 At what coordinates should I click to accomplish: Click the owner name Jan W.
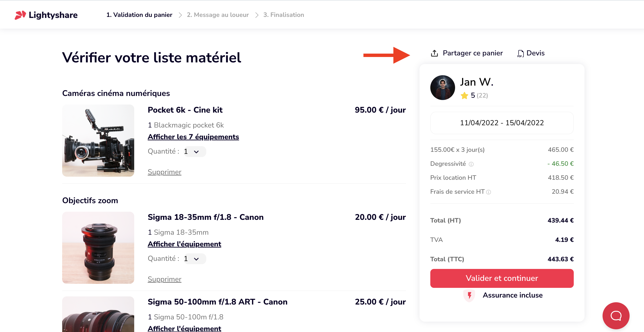tap(477, 82)
